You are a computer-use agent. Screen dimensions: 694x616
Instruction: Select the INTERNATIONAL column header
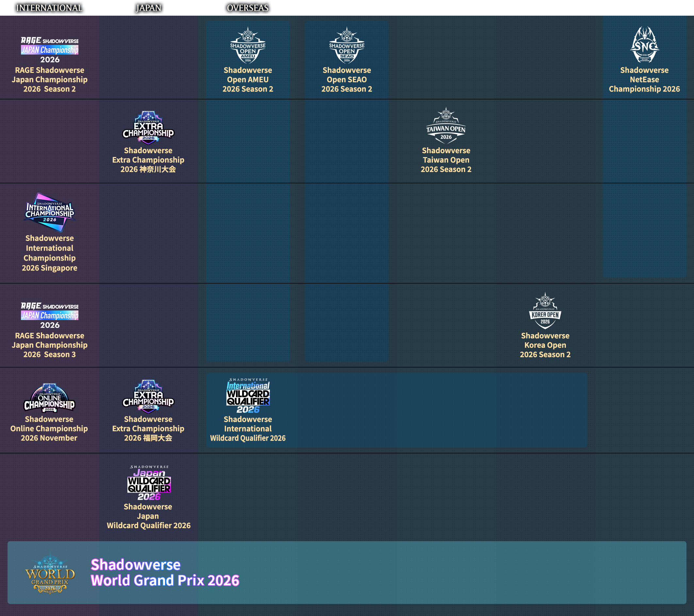49,8
